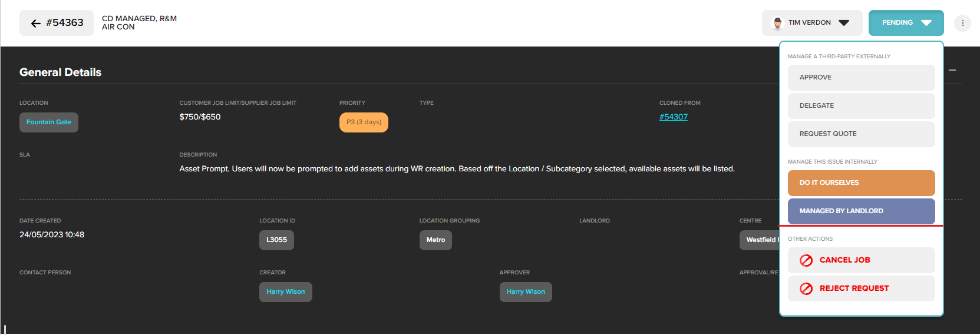Image resolution: width=980 pixels, height=335 pixels.
Task: Click the Fountain Gate location tag
Action: point(48,122)
